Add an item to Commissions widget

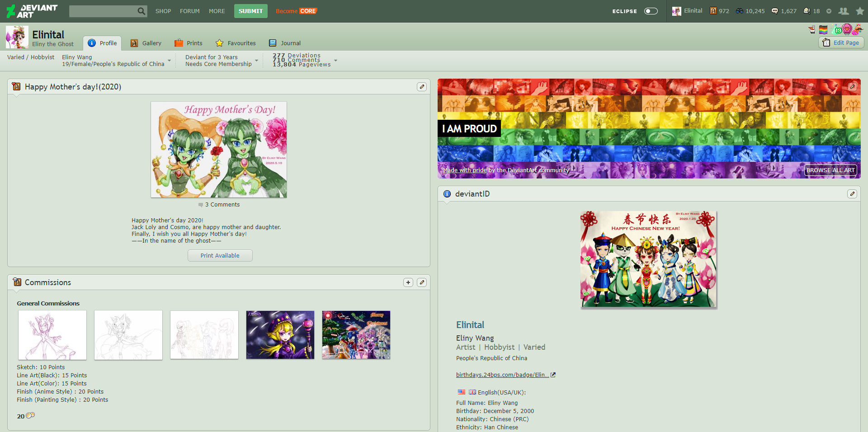408,282
